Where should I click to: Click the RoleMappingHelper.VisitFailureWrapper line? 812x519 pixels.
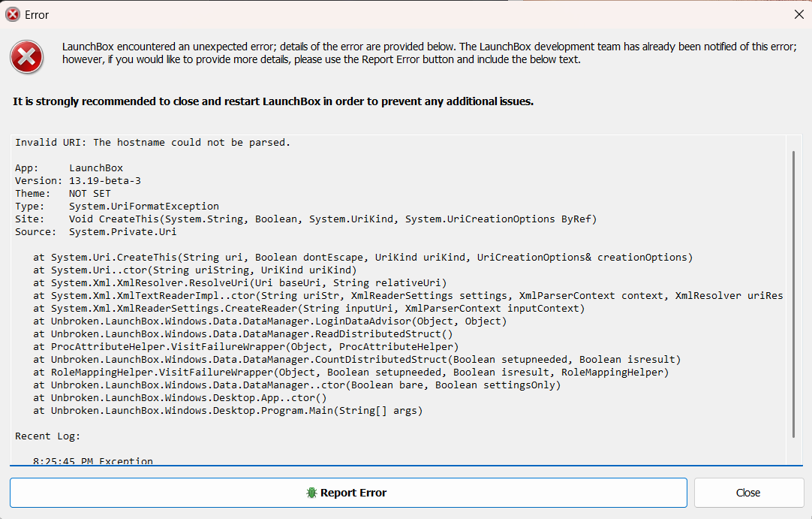[x=351, y=373]
